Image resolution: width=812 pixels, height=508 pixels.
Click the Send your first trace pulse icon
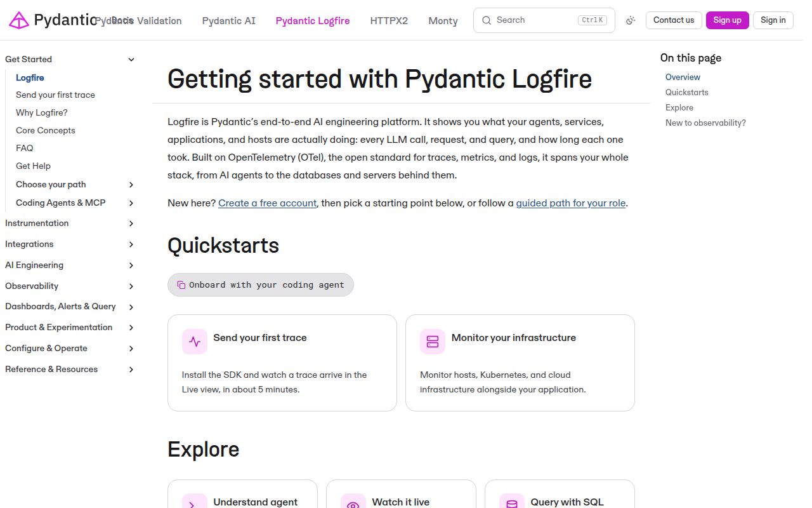pyautogui.click(x=195, y=342)
